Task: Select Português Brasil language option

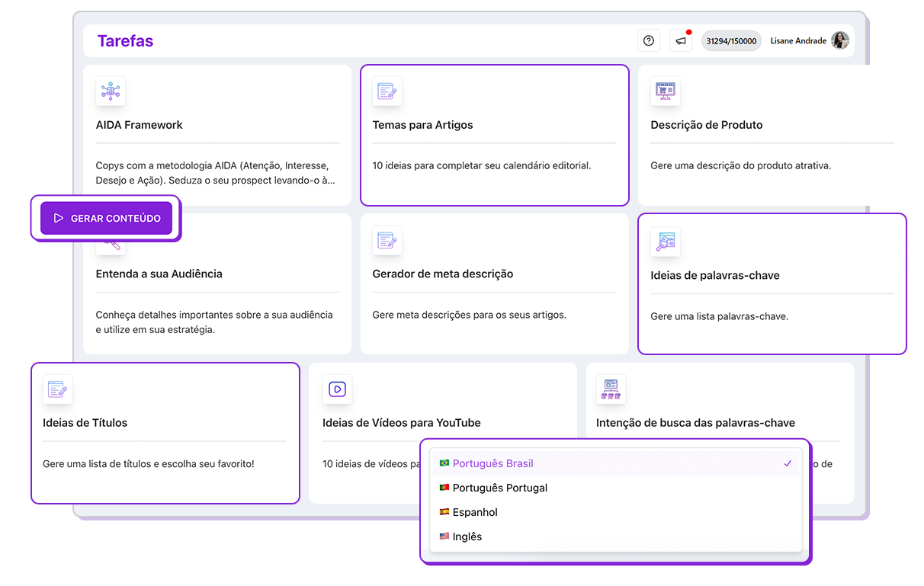Action: [x=492, y=463]
